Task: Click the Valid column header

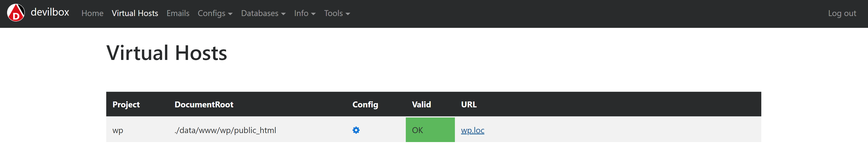Action: [x=421, y=104]
